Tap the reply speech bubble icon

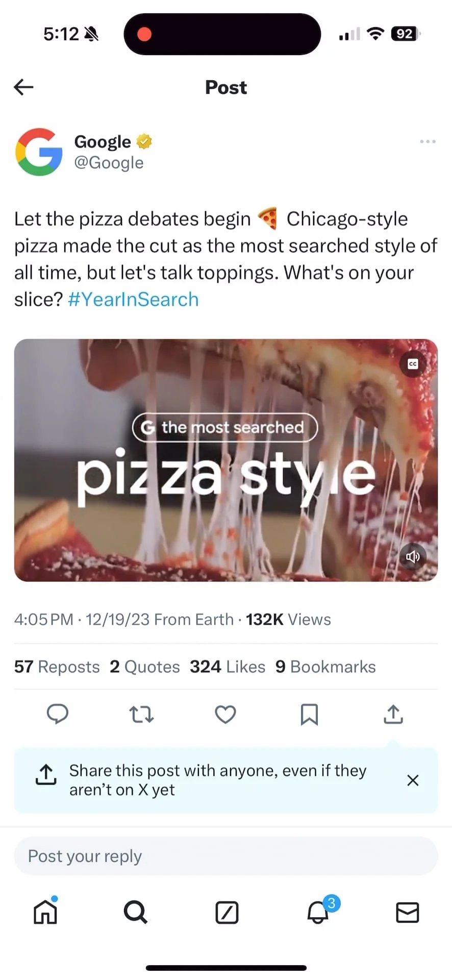(x=58, y=714)
